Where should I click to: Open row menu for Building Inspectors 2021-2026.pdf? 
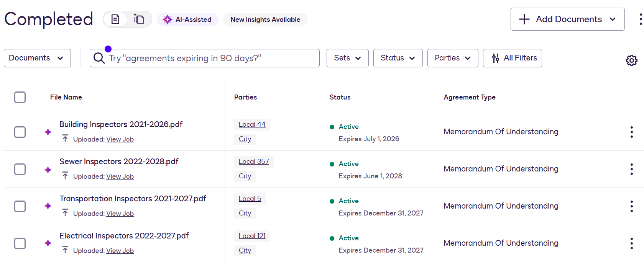631,132
